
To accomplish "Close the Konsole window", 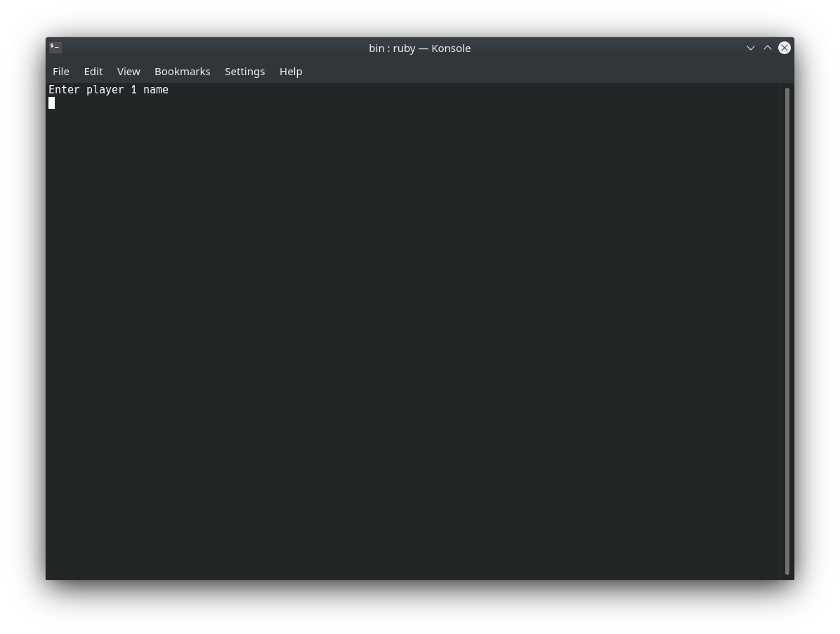I will click(785, 48).
